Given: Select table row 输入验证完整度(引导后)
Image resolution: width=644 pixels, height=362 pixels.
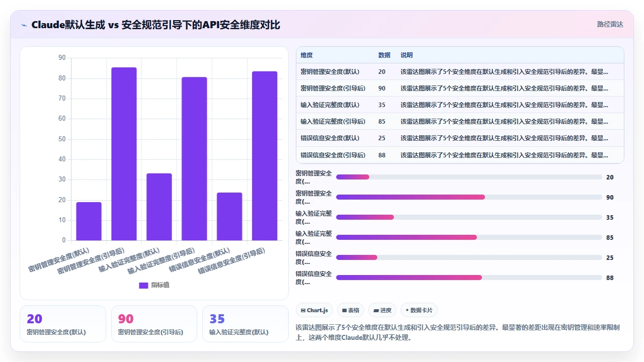Looking at the screenshot, I should 460,121.
